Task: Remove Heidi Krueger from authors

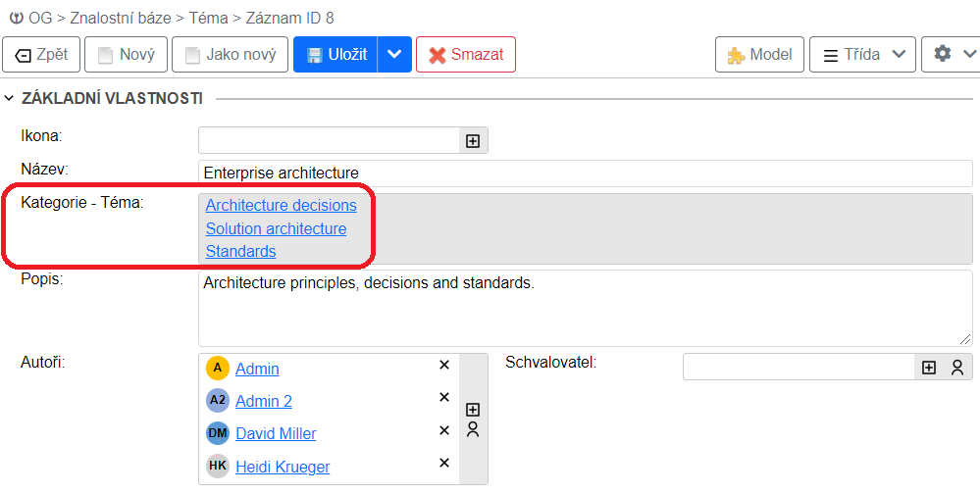Action: [444, 463]
